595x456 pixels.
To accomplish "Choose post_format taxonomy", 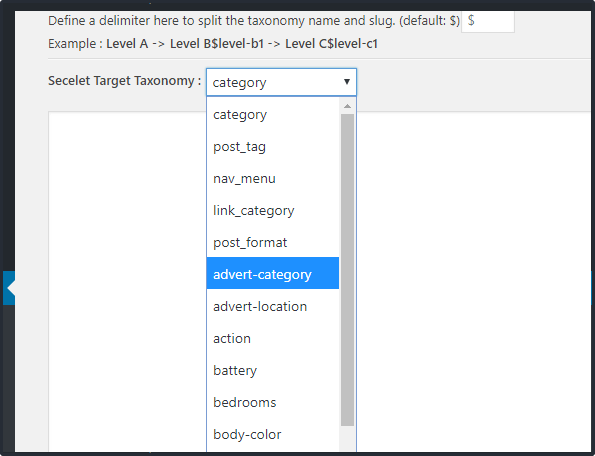I will coord(273,242).
